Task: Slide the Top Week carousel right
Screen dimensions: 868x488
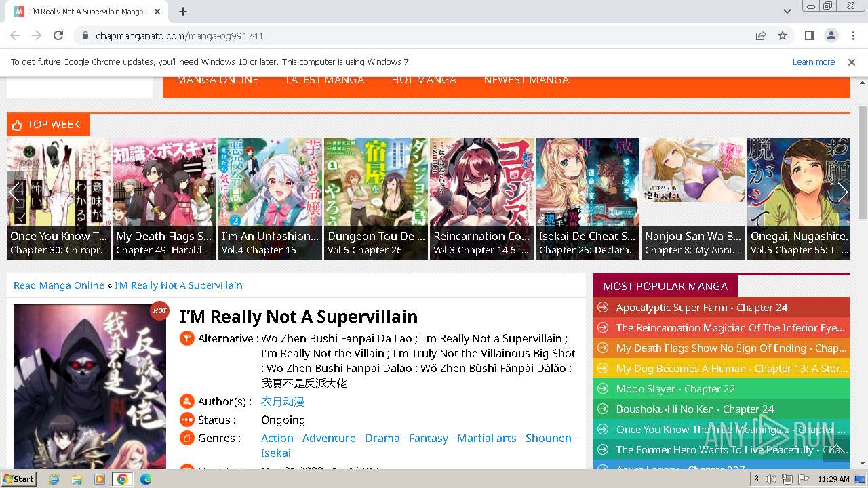Action: pyautogui.click(x=842, y=192)
